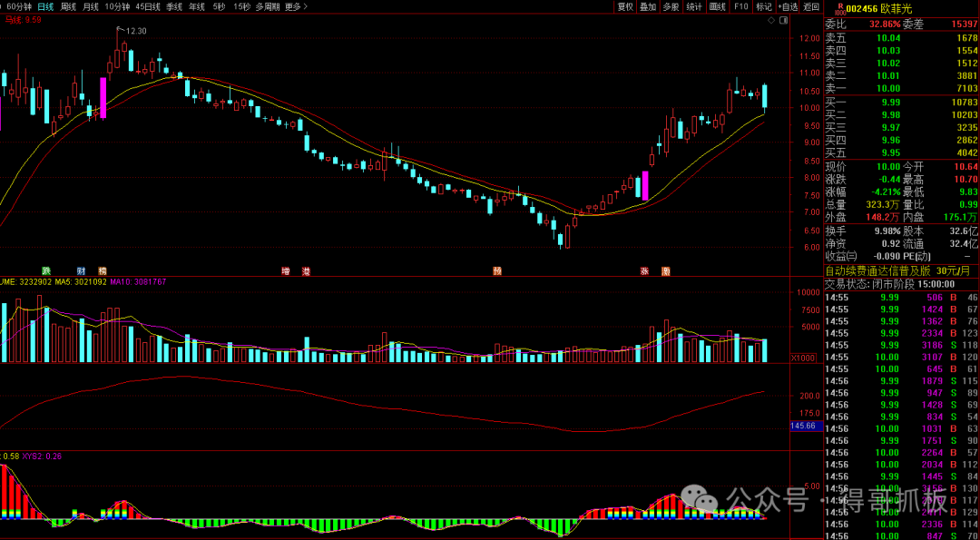980x540 pixels.
Task: Open F10 company info
Action: [740, 7]
